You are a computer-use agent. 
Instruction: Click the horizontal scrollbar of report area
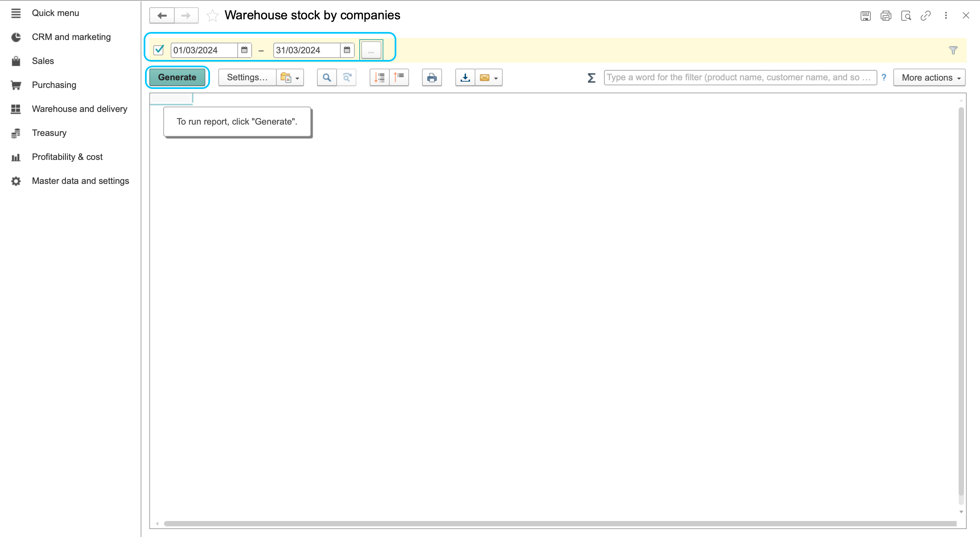click(x=560, y=524)
